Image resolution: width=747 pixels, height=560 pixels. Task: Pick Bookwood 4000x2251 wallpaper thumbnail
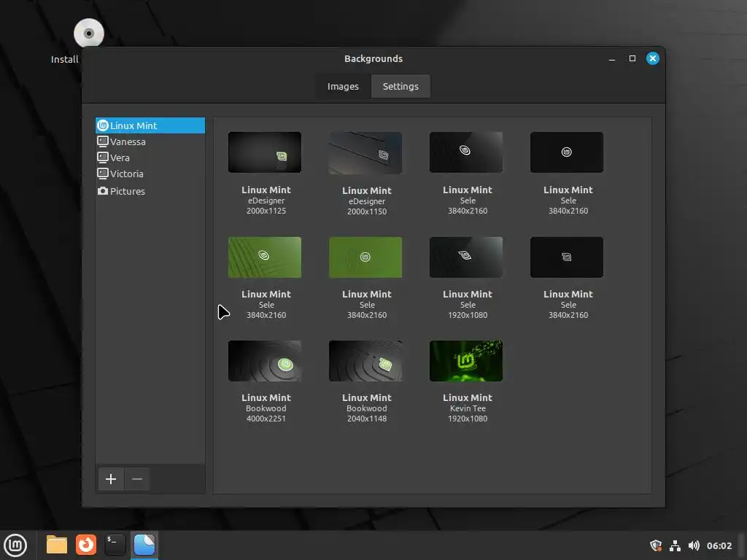[265, 361]
